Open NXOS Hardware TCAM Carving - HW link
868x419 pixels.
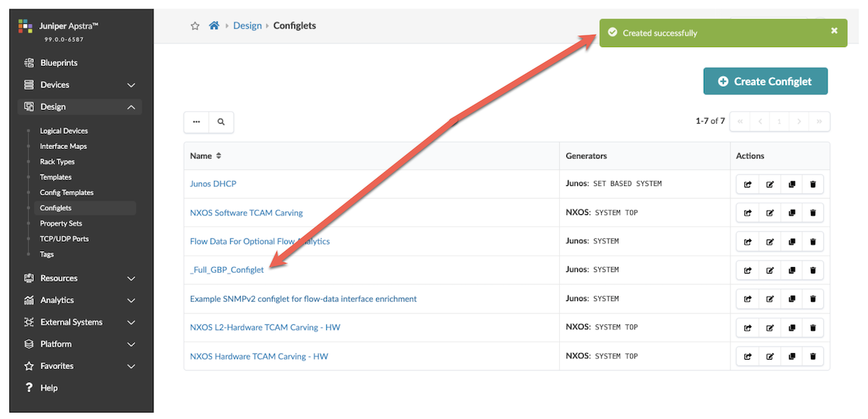[259, 357]
